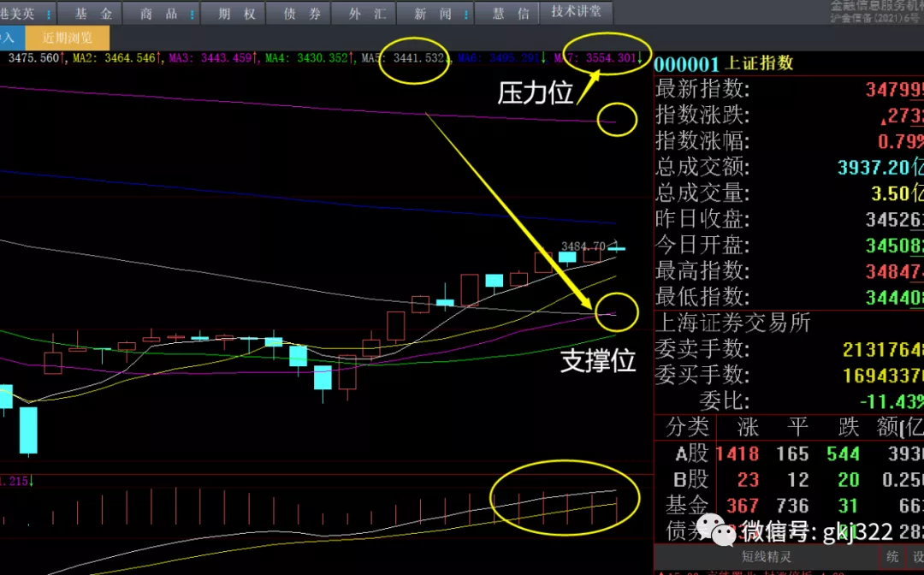Select the 昨日收盘 row label

702,218
